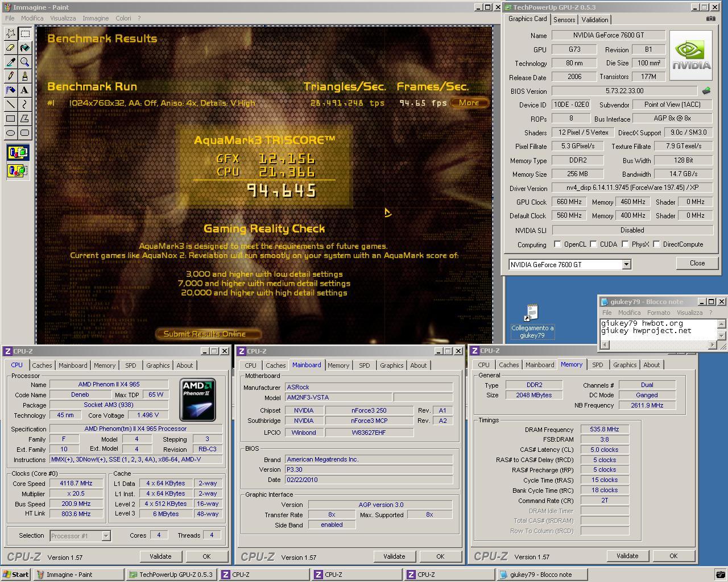Click the NVIDIA logo in GPU-Z
Image resolution: width=728 pixels, height=582 pixels.
point(691,56)
